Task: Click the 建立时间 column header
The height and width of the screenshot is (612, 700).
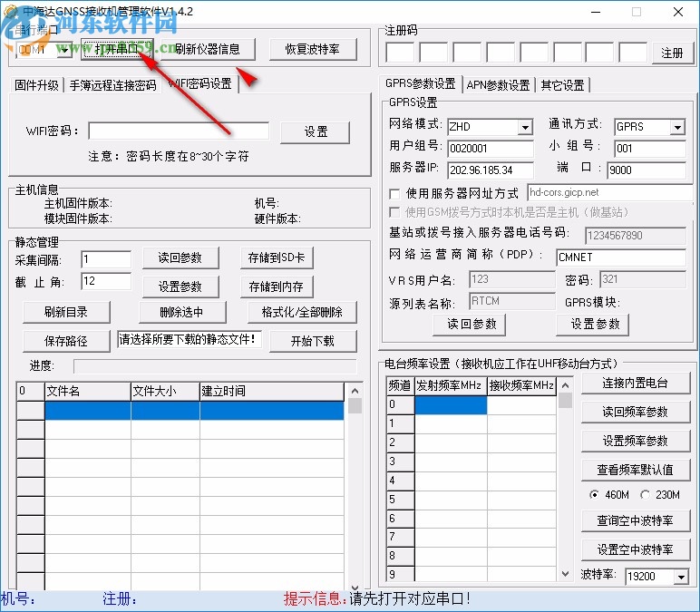Action: 271,392
